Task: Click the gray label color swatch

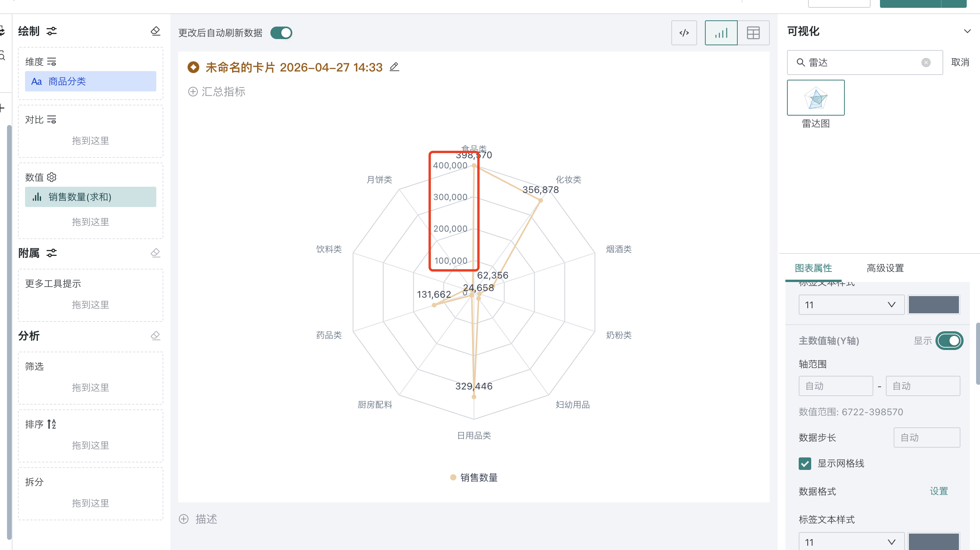Action: coord(934,305)
